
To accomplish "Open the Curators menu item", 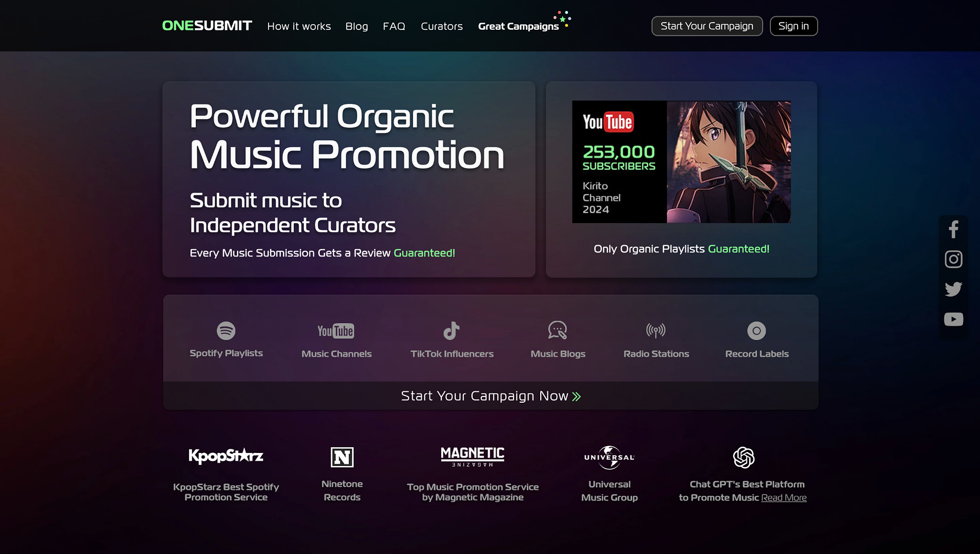I will tap(442, 26).
